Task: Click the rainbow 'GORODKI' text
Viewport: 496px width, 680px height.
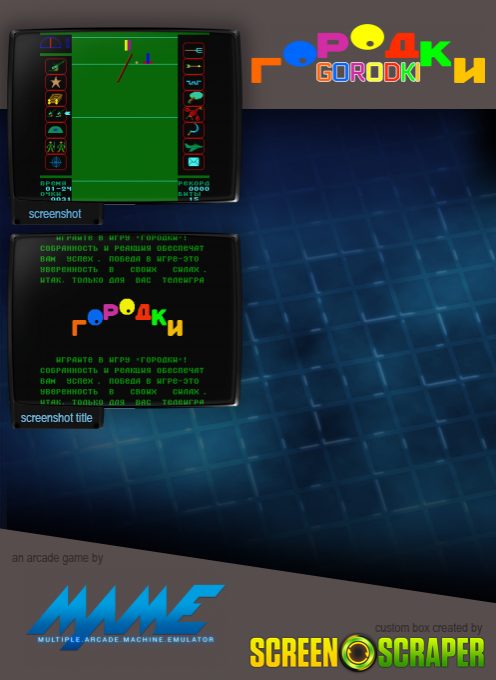Action: [x=368, y=72]
